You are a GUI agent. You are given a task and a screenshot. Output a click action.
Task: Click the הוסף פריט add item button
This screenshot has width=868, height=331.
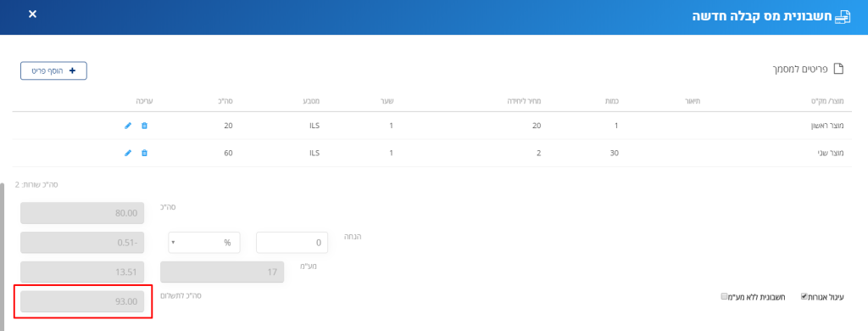[53, 71]
